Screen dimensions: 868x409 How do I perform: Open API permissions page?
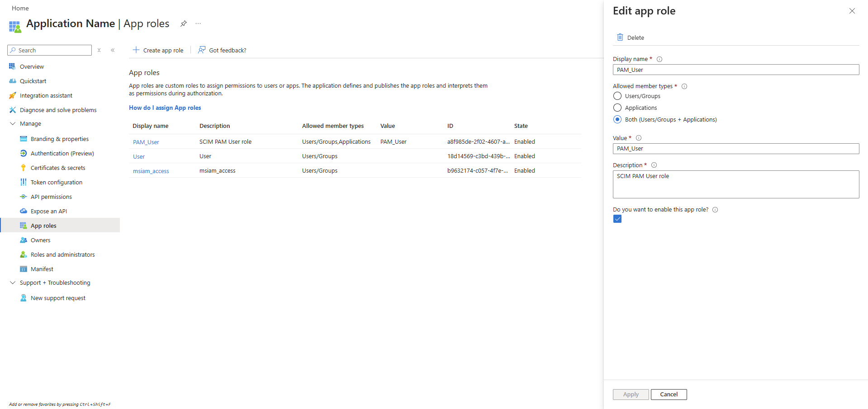click(x=51, y=197)
